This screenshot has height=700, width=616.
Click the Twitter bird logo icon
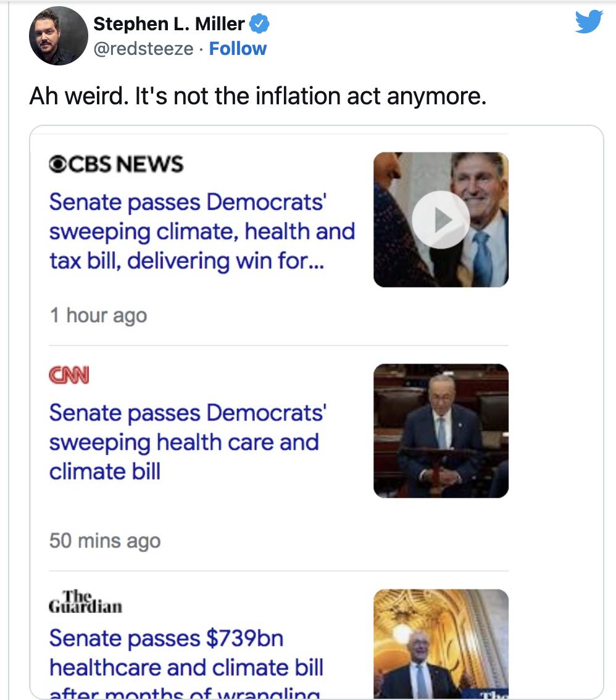(x=589, y=22)
